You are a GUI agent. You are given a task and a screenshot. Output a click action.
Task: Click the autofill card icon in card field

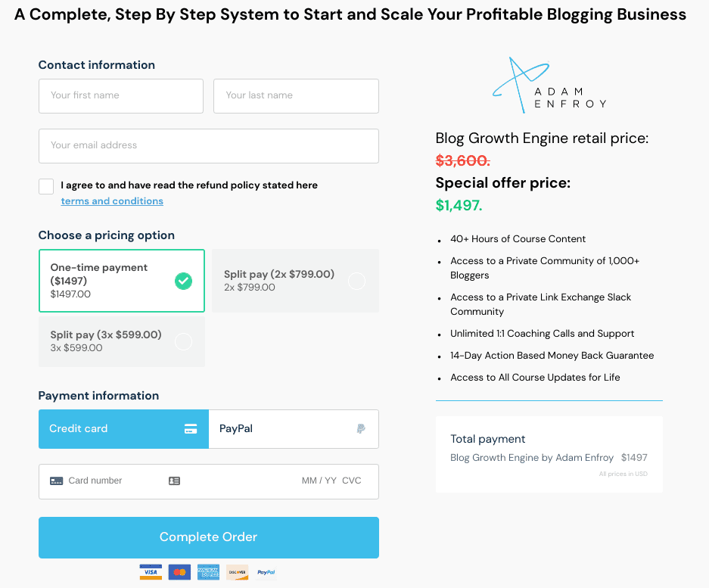pos(175,481)
